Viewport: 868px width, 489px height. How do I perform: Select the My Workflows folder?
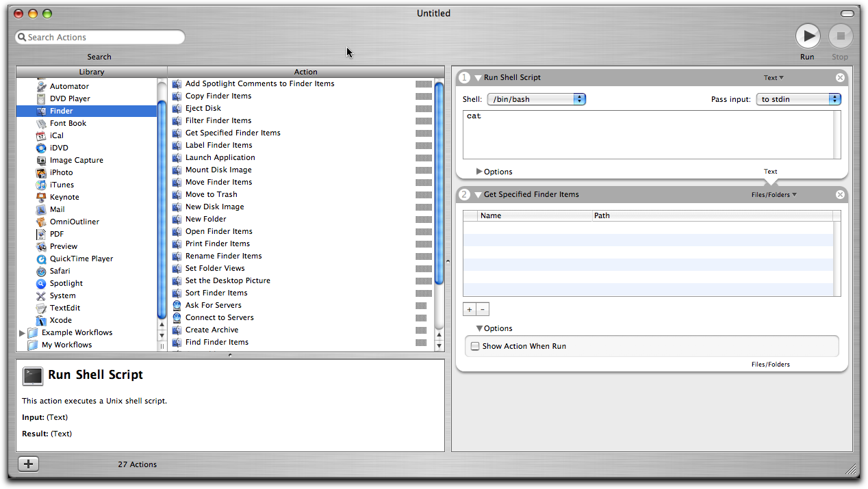pyautogui.click(x=67, y=345)
